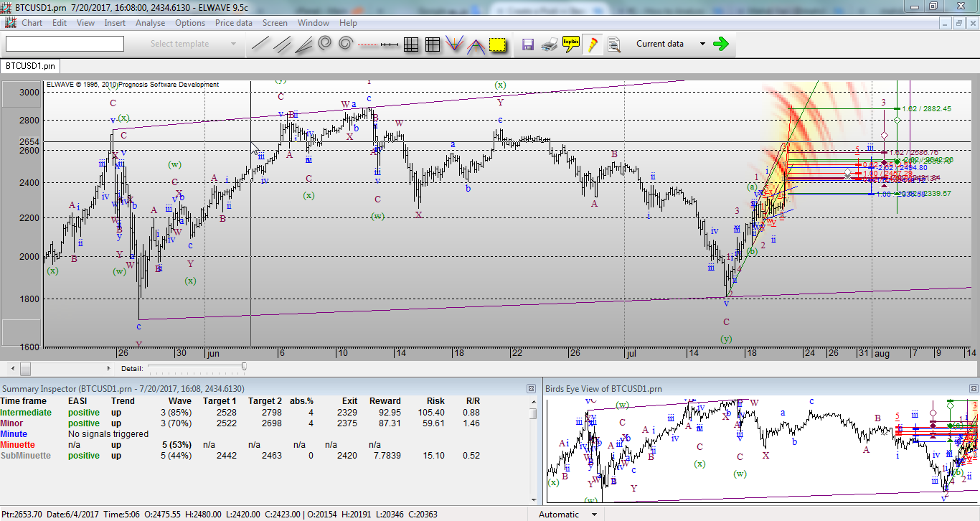Restore the chart child window
The width and height of the screenshot is (980, 521).
click(958, 23)
